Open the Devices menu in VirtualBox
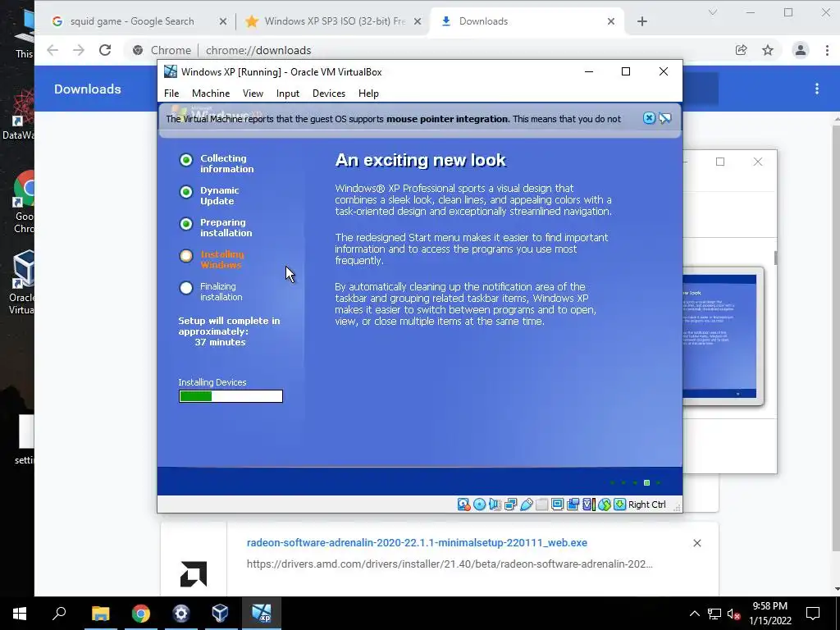 pos(328,94)
